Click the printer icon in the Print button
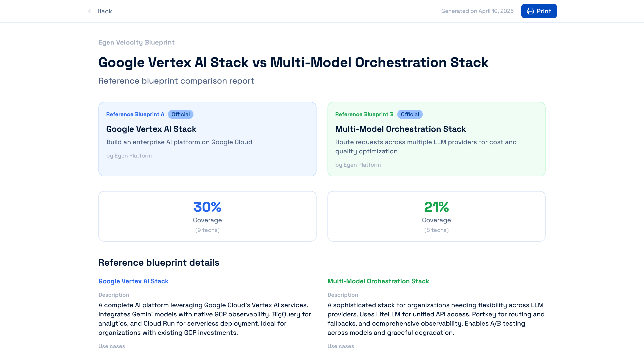The height and width of the screenshot is (349, 644). pyautogui.click(x=530, y=11)
